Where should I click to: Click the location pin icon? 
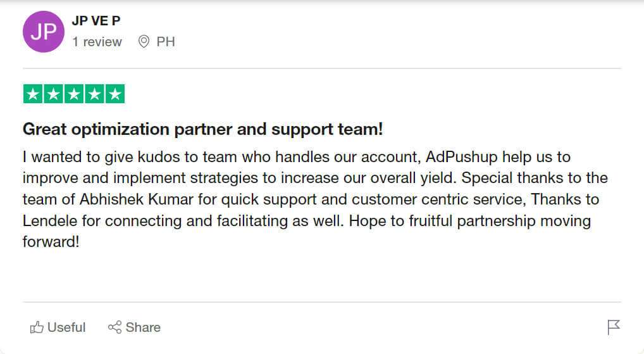(x=144, y=42)
